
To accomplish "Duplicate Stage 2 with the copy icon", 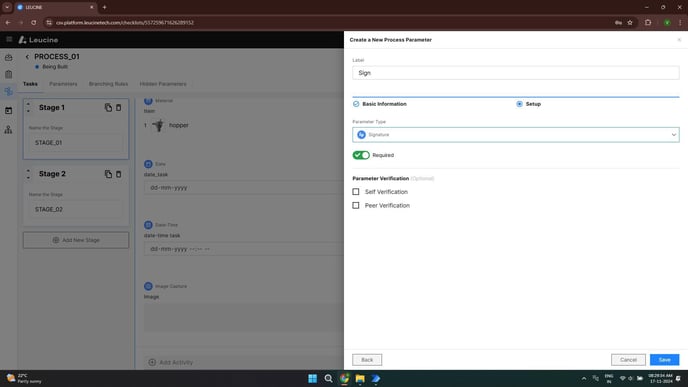I will pyautogui.click(x=108, y=174).
